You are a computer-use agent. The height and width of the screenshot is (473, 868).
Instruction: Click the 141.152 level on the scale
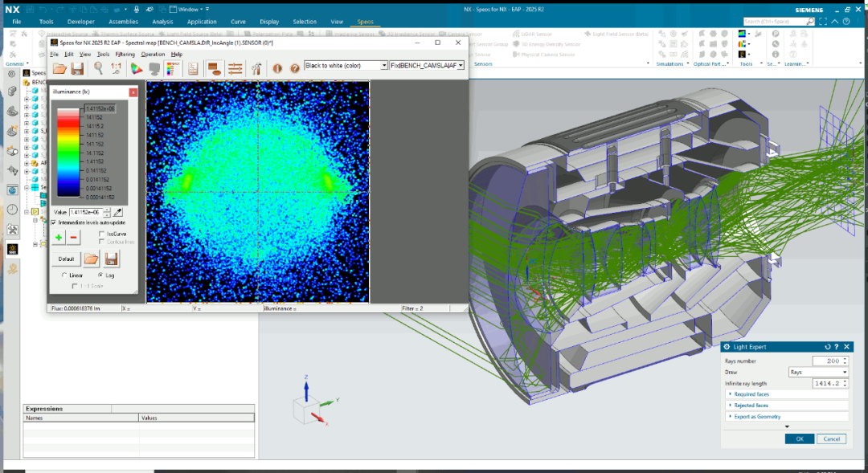pos(95,144)
